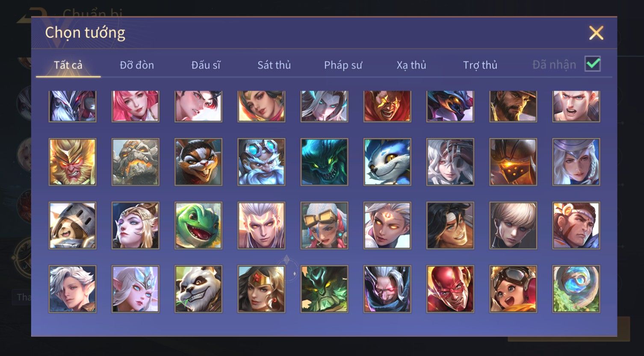Screen dimensions: 644x356
Task: Toggle the Đã nhận checkbox
Action: (593, 64)
